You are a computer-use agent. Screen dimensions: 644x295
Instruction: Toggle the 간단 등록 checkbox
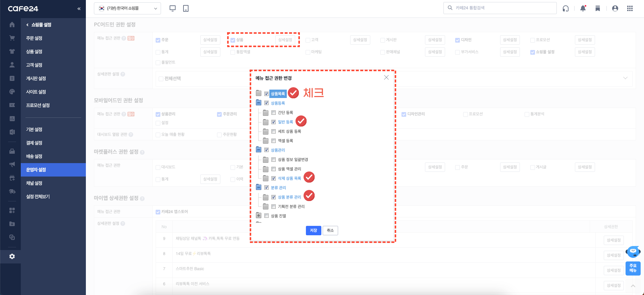coord(273,113)
